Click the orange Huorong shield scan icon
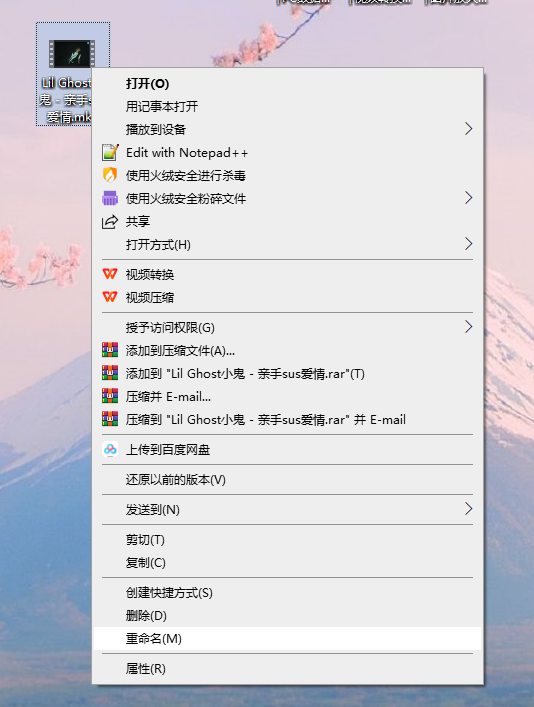The height and width of the screenshot is (707, 534). [x=110, y=175]
